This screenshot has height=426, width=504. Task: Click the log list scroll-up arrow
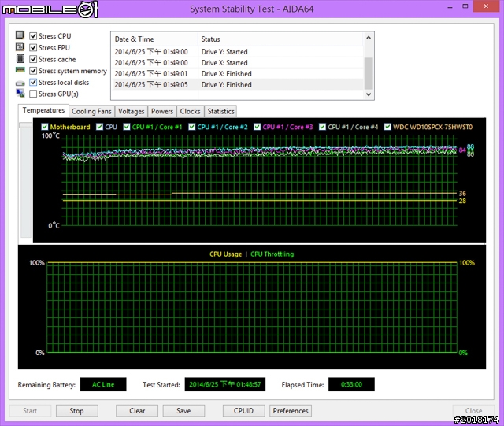(369, 38)
